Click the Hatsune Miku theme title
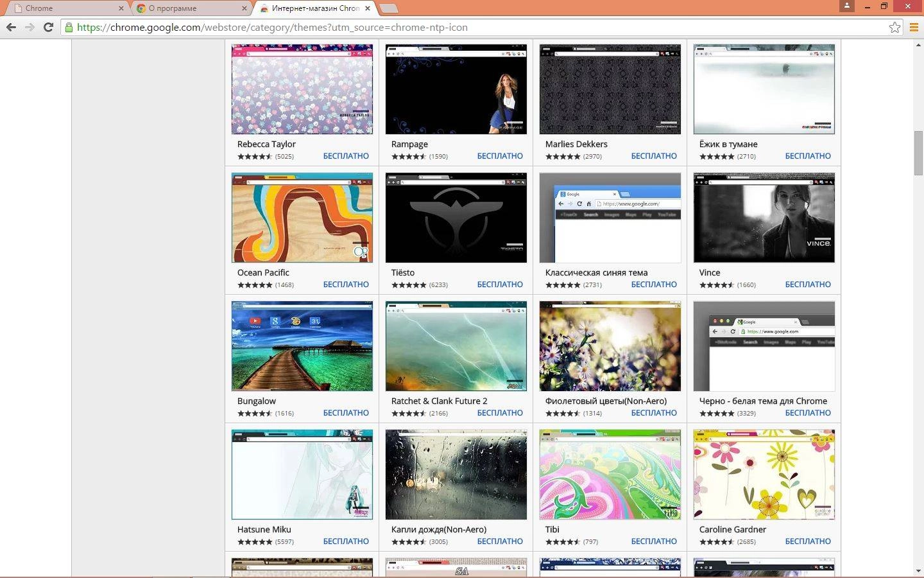Image resolution: width=924 pixels, height=578 pixels. coord(264,529)
